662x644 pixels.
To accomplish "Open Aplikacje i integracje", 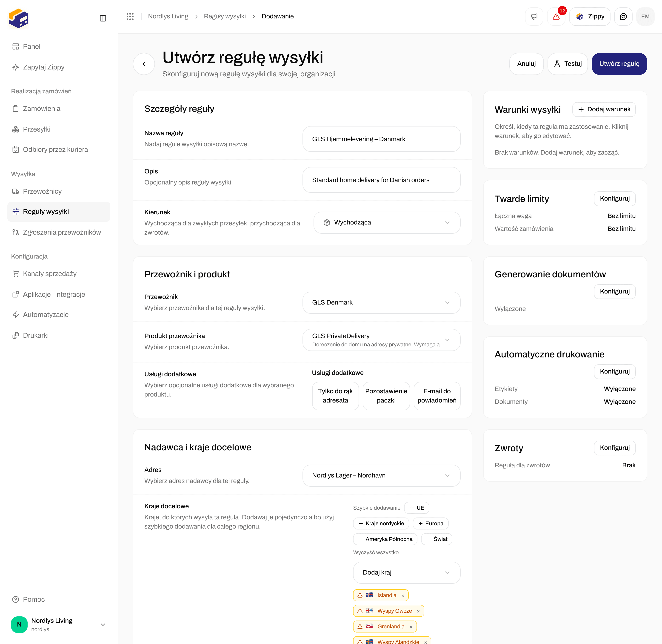I will [x=59, y=294].
